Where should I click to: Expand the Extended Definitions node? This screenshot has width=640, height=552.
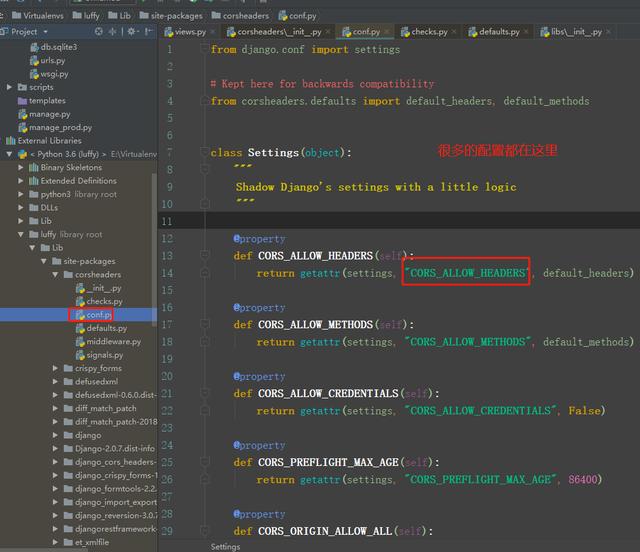20,180
